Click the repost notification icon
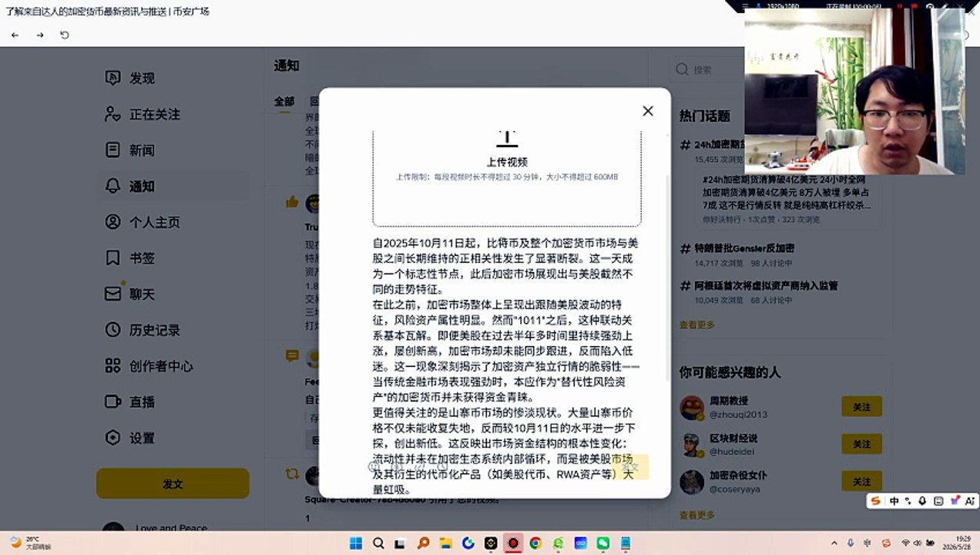Image resolution: width=980 pixels, height=555 pixels. point(292,473)
